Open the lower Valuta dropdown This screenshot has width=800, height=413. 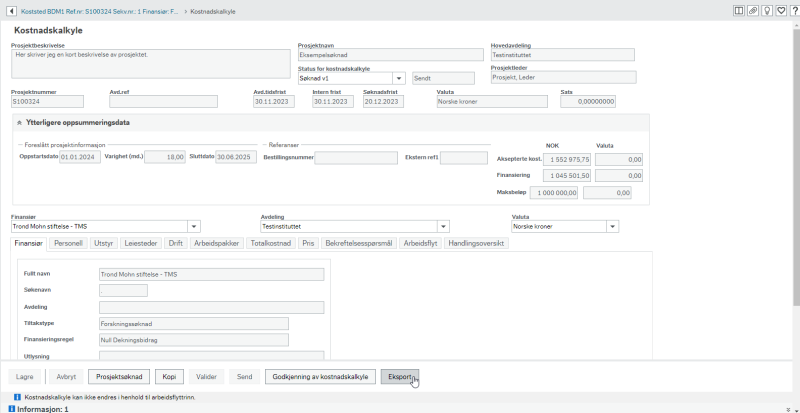click(612, 227)
